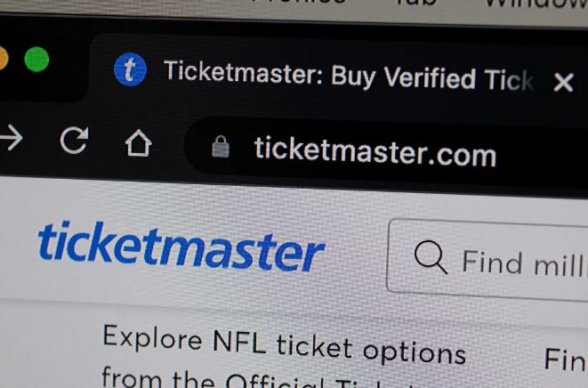Click the ticketmaster.com URL text
The image size is (588, 388).
[x=375, y=151]
